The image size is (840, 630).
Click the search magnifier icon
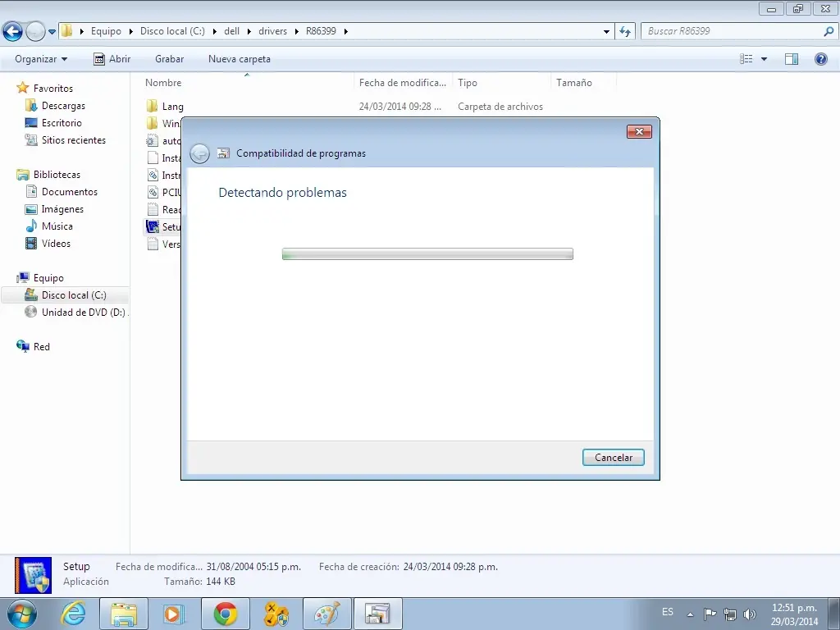pos(829,31)
